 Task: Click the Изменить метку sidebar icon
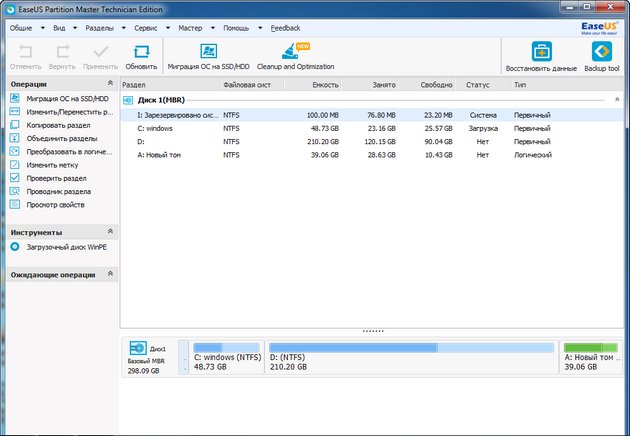[14, 165]
